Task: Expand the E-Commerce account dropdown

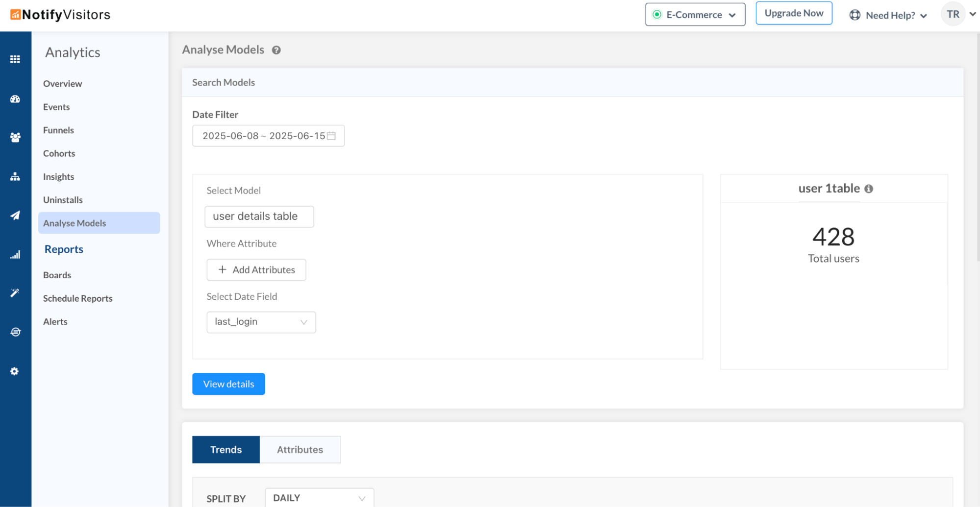Action: [x=695, y=15]
